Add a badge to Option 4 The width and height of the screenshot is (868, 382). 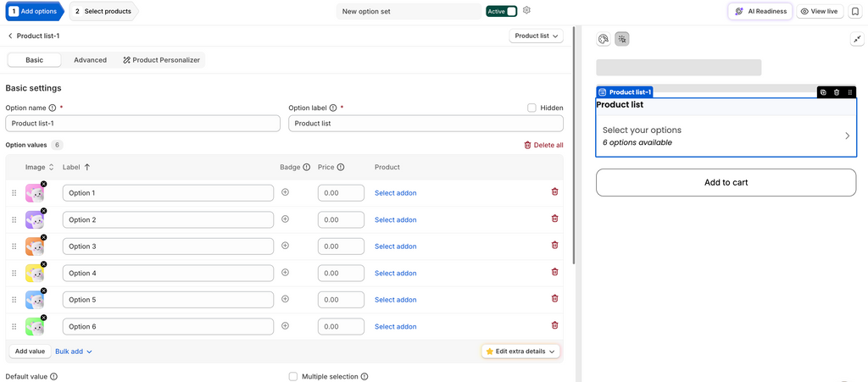[x=285, y=272]
